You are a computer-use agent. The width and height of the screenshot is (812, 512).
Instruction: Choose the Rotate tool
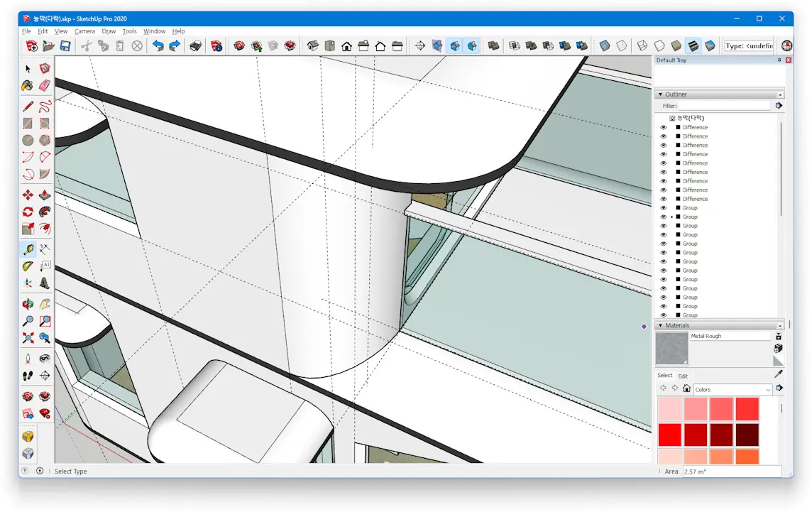point(28,212)
